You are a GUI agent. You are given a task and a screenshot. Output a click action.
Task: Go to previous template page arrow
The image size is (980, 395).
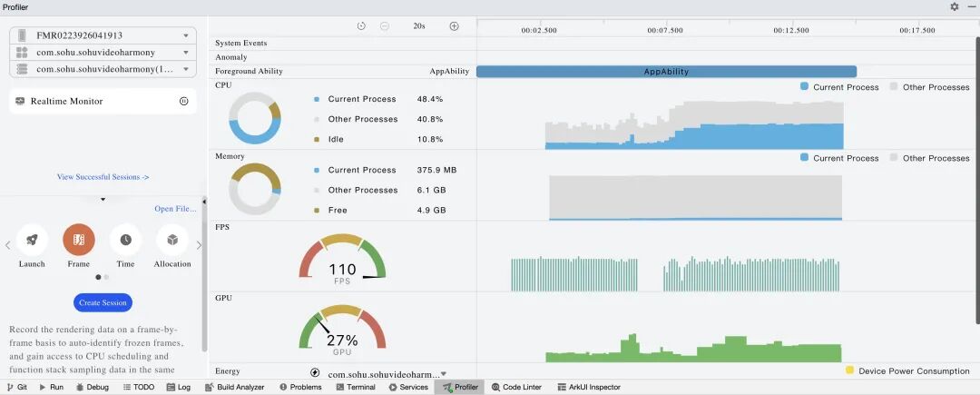click(7, 245)
